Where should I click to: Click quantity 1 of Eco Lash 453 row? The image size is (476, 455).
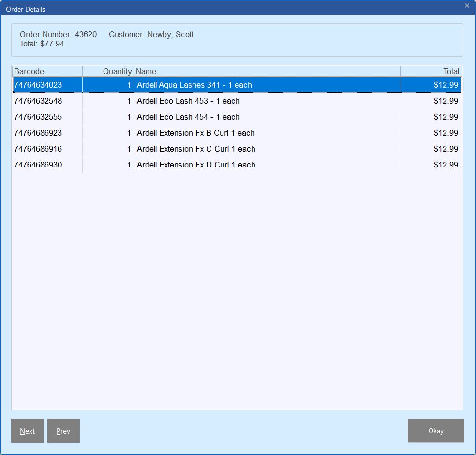(x=129, y=101)
